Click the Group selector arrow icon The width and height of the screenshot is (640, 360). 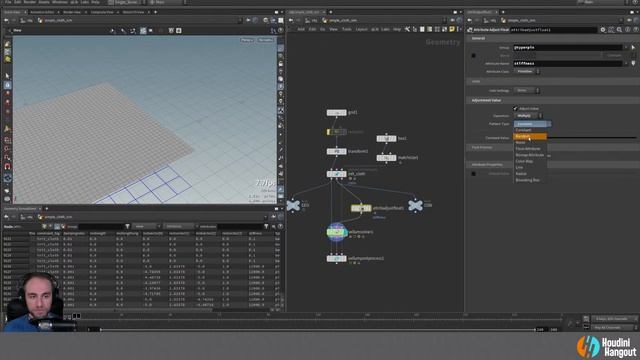pos(633,48)
